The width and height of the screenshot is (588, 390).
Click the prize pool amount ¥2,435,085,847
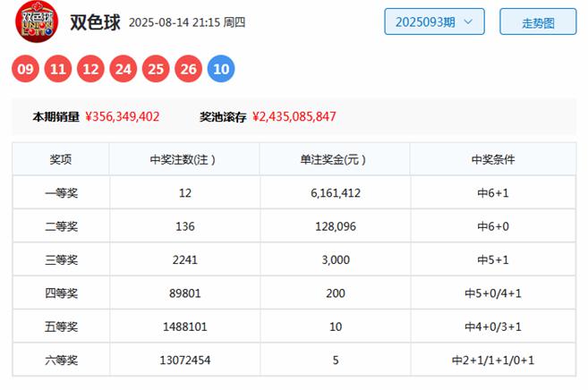(294, 116)
